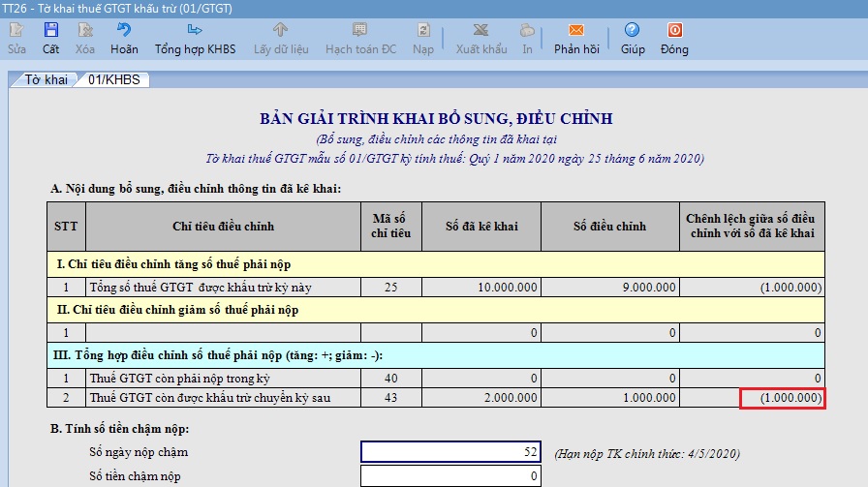This screenshot has height=487, width=868.
Task: Click the Xóa delete icon
Action: 85,30
